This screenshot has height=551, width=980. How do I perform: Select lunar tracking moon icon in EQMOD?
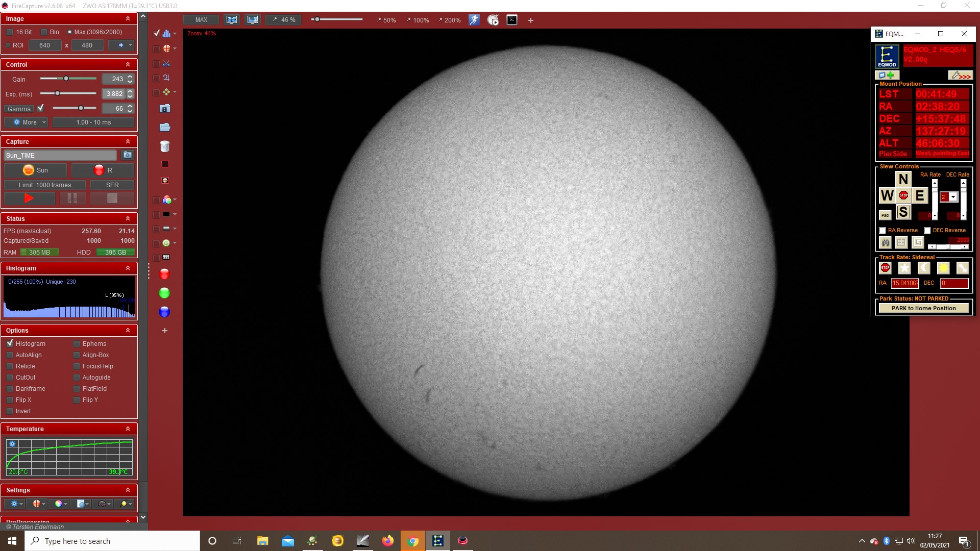pos(924,268)
